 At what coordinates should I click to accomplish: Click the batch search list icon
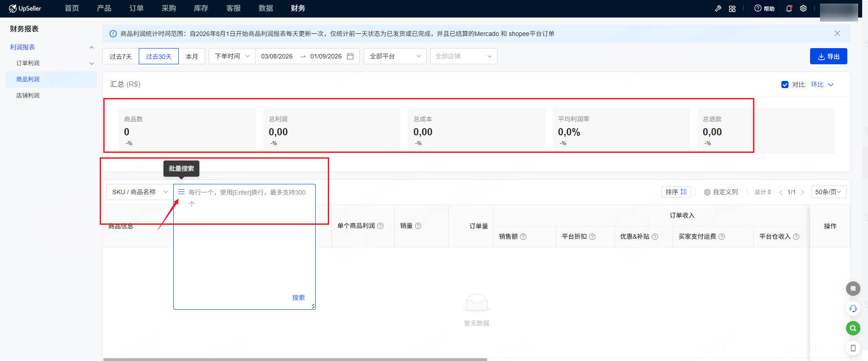point(181,192)
